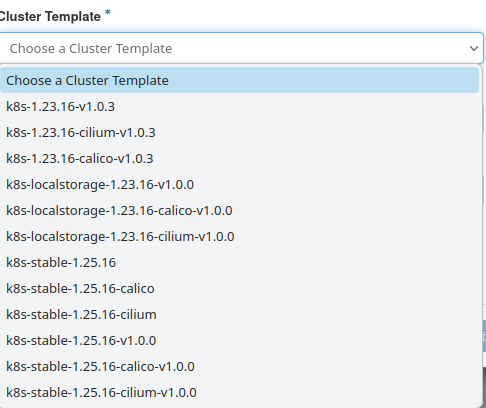Choose the k8s-stable-1.25.16-calico option
Viewport: 486px width, 408px height.
point(239,289)
